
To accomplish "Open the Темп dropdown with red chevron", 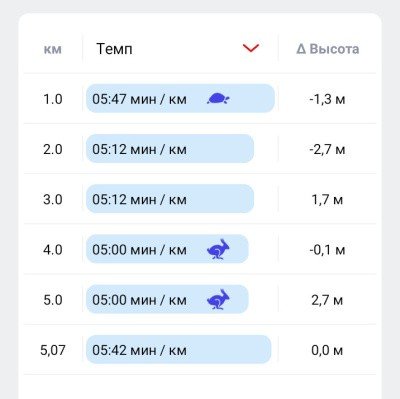I will tap(251, 48).
